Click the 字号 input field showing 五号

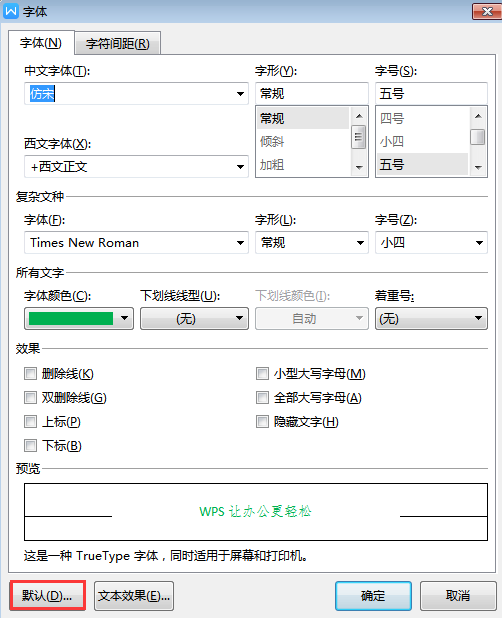click(431, 94)
